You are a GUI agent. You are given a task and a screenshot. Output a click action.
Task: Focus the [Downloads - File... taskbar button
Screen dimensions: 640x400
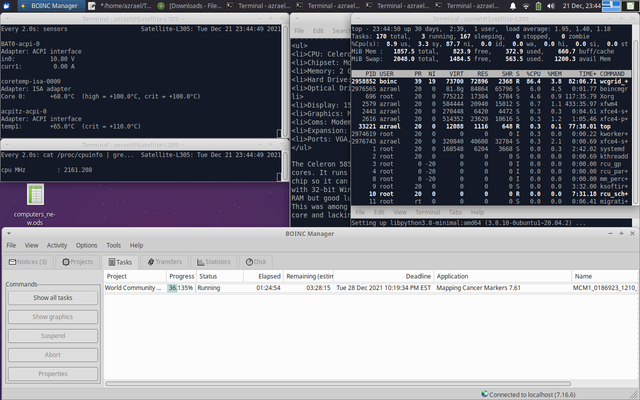click(190, 6)
